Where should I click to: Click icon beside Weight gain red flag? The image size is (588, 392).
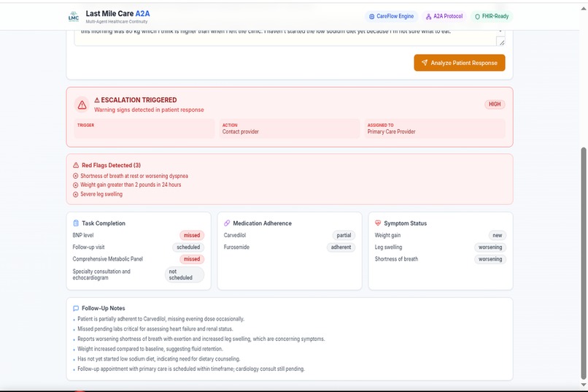75,185
